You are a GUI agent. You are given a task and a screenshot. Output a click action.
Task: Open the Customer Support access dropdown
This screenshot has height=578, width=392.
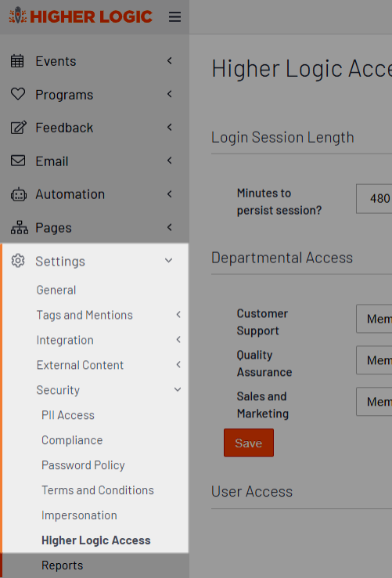point(374,319)
